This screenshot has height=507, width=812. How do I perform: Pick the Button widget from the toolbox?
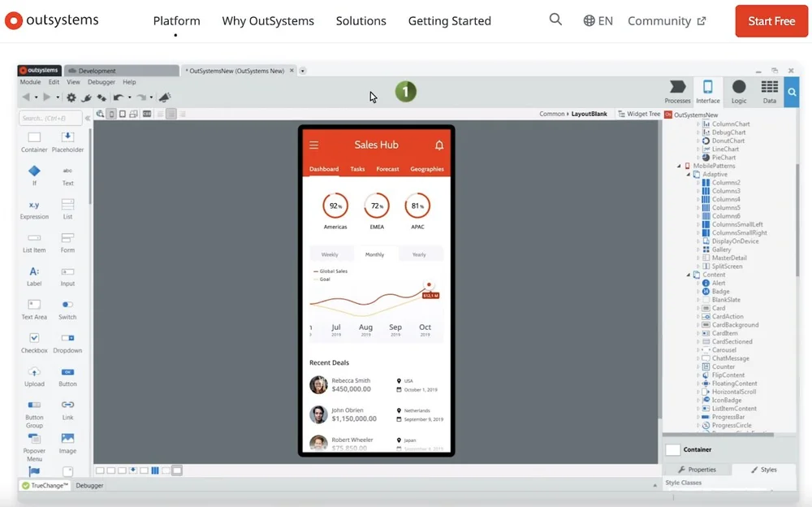pos(67,376)
